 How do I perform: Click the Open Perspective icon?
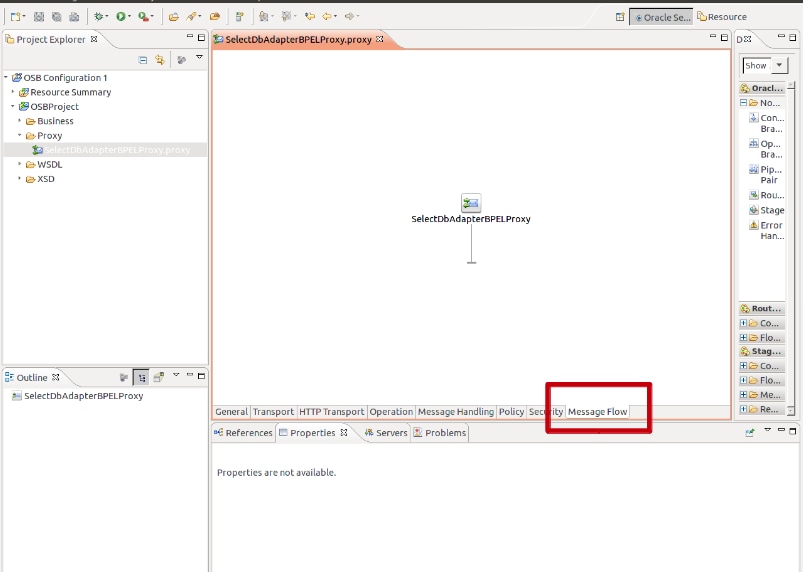(x=620, y=17)
